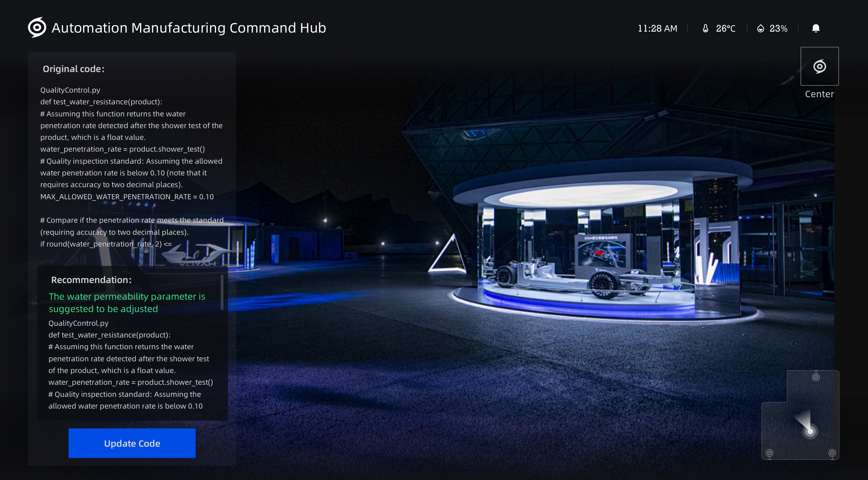
Task: Click the Recommendation: heading
Action: (91, 280)
